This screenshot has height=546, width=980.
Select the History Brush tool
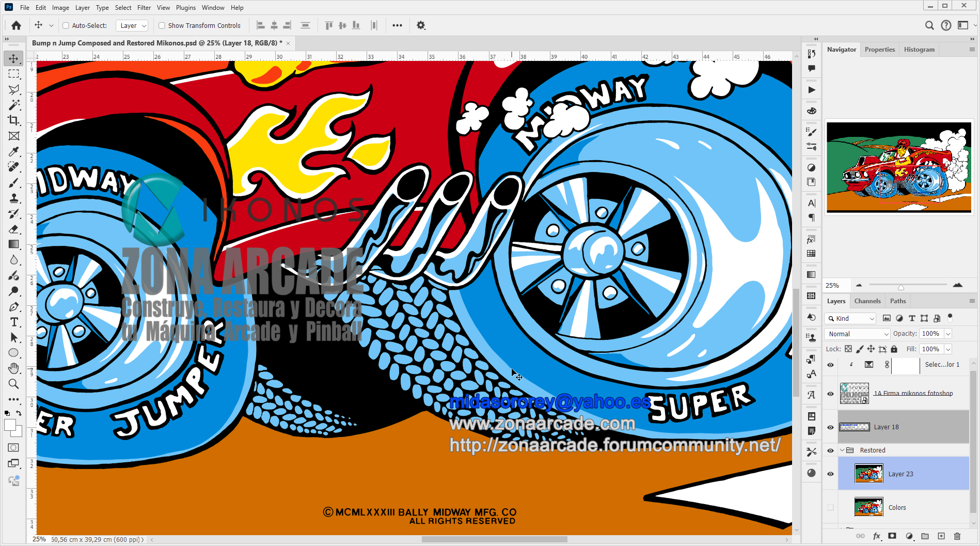[x=14, y=213]
